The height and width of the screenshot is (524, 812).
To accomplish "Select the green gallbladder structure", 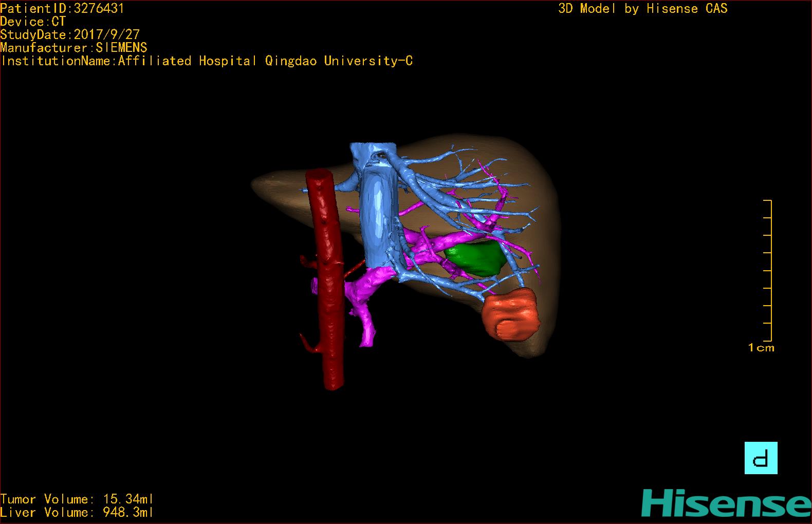I will tap(475, 258).
